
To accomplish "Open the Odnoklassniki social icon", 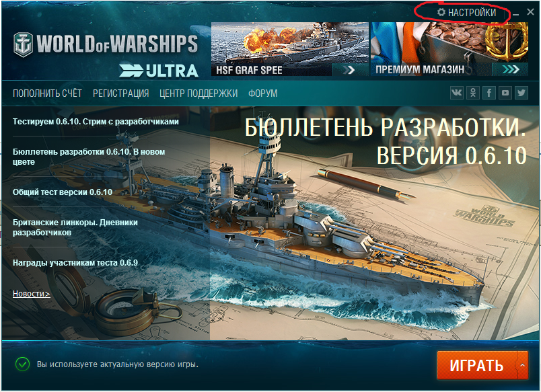I will [x=473, y=93].
